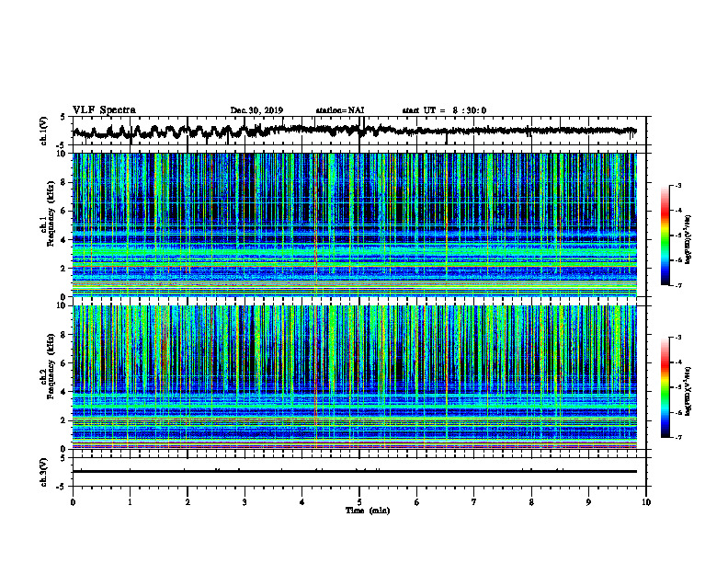Click the flat ch.3 voltage trace panel
728x563 pixels.
[x=359, y=472]
